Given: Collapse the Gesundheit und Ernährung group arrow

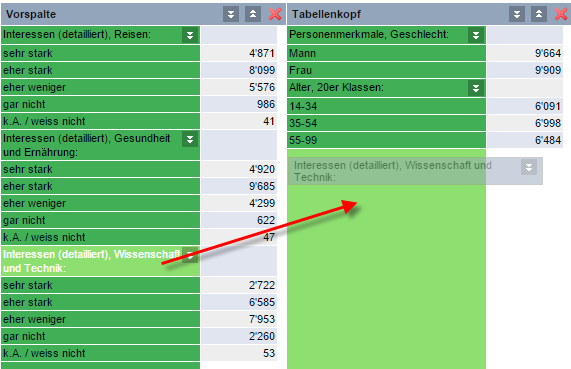Looking at the screenshot, I should pyautogui.click(x=190, y=139).
